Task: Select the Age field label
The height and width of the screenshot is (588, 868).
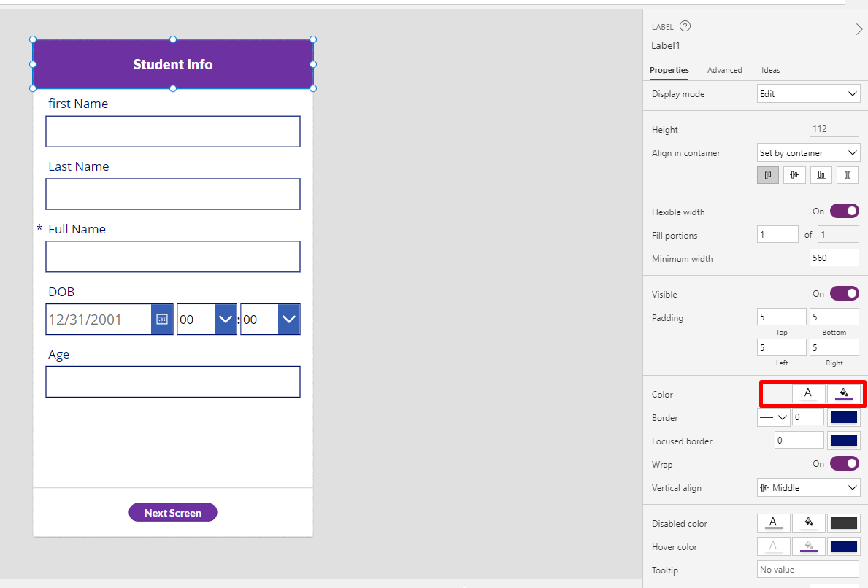Action: [58, 355]
